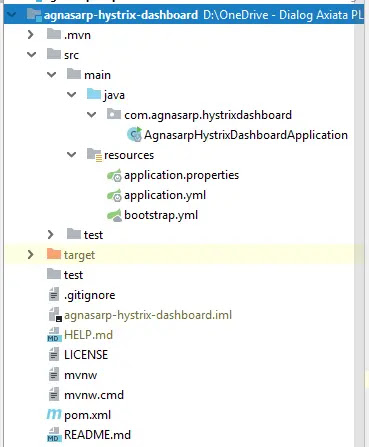Expand the .mvn folder chevron
369x447 pixels.
31,35
